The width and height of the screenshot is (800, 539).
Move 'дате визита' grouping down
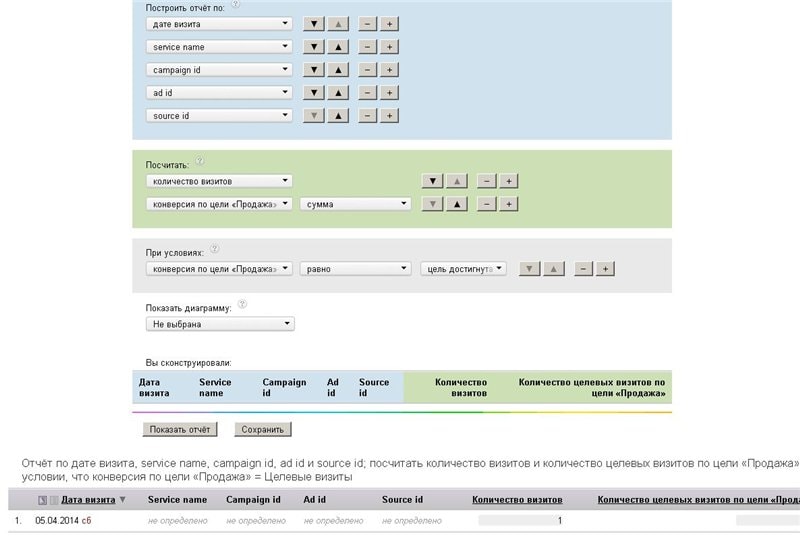pyautogui.click(x=314, y=23)
